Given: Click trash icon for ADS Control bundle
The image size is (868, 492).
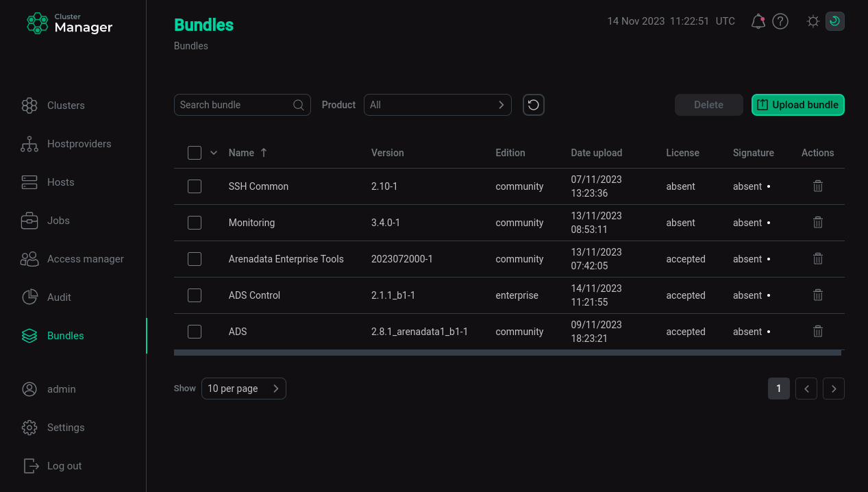Looking at the screenshot, I should click(817, 295).
